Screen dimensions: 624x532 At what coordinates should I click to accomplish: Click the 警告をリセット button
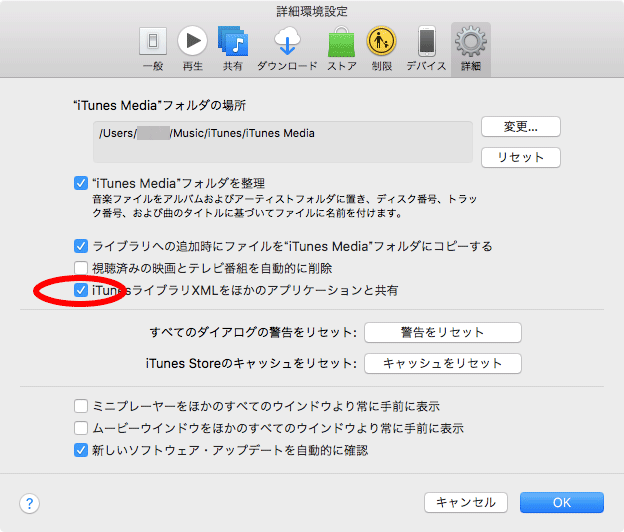click(x=443, y=332)
